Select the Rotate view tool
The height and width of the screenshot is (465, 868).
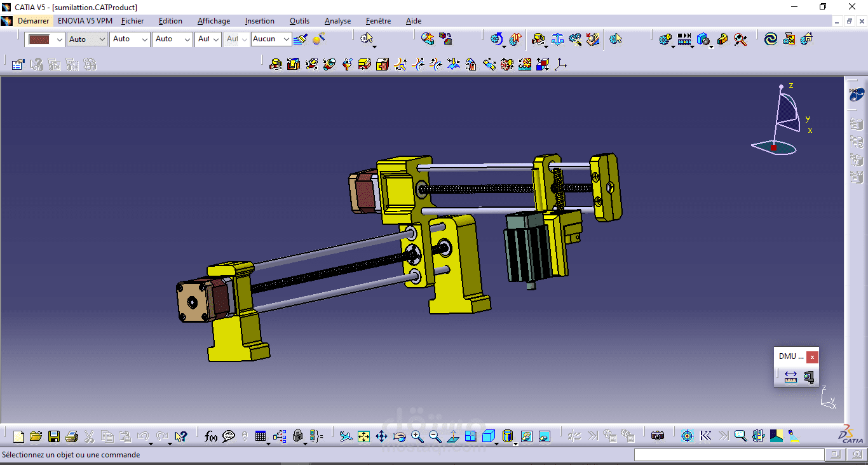399,436
